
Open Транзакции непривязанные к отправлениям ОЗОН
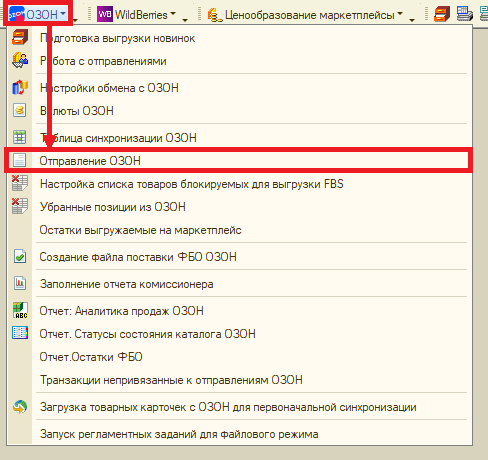[x=240, y=380]
